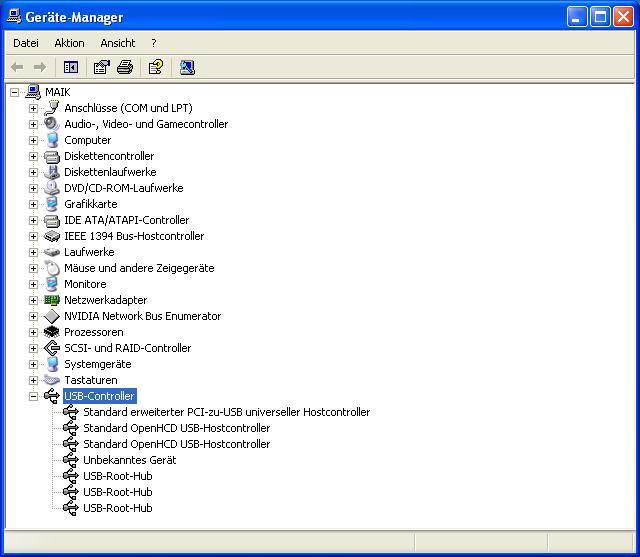Select Mäuse und andere Zeigegeräte
640x557 pixels.
[139, 268]
